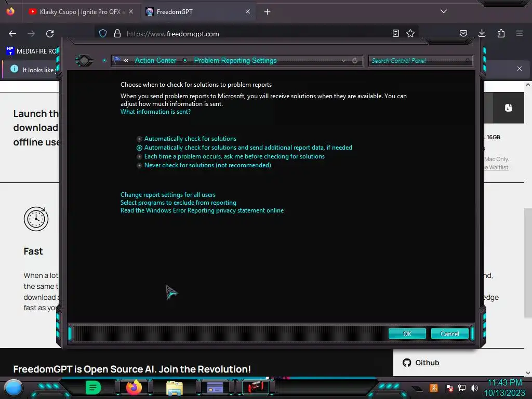Select Never check for solutions option
The width and height of the screenshot is (532, 399).
(x=204, y=165)
